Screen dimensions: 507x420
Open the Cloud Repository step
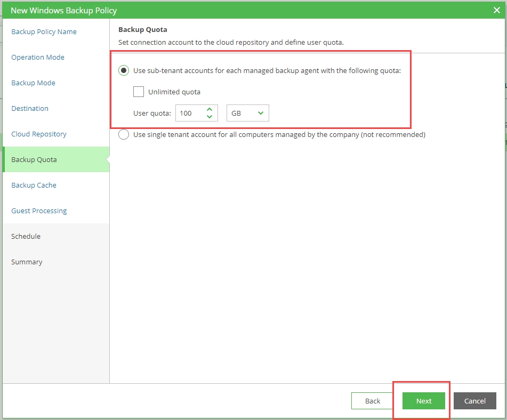coord(39,134)
